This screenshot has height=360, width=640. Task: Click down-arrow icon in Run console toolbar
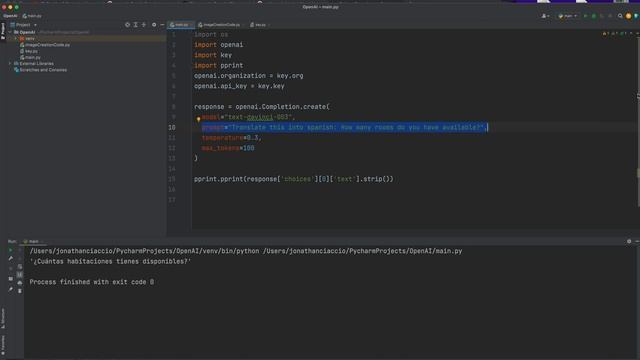click(20, 258)
